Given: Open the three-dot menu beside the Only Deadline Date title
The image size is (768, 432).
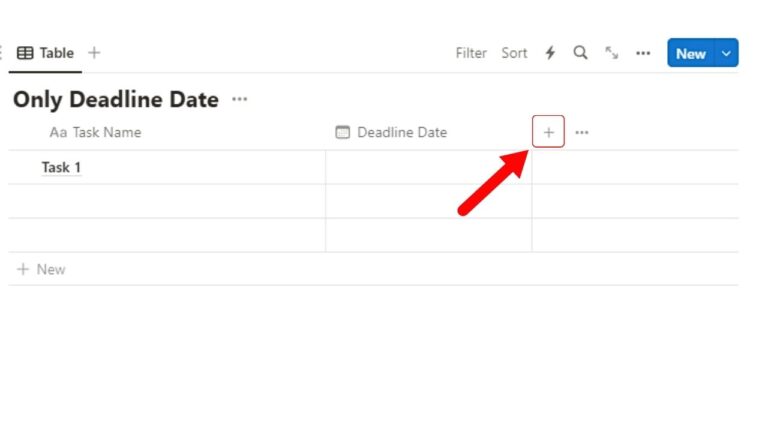Looking at the screenshot, I should [x=240, y=99].
